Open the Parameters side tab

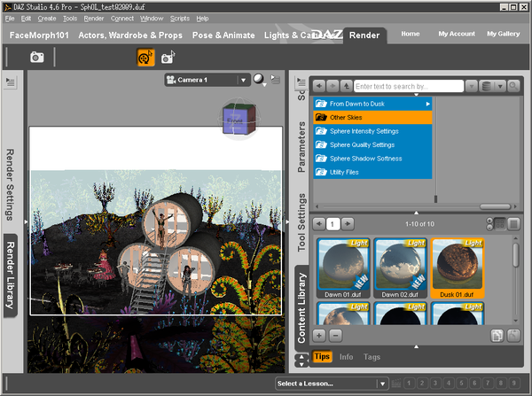pos(301,147)
